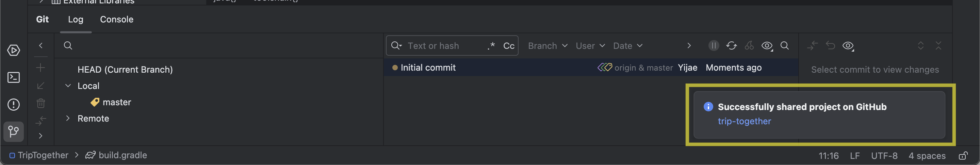Select the Initial commit row

[x=428, y=68]
